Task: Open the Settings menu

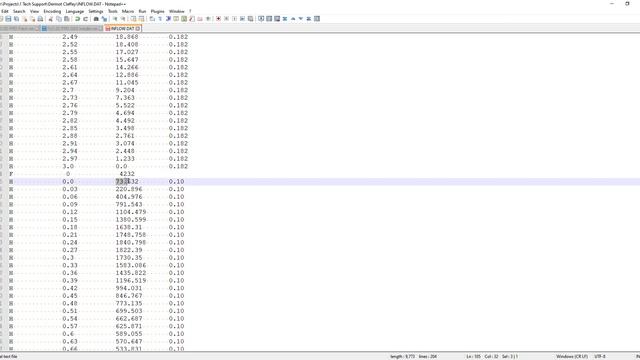Action: [96, 11]
